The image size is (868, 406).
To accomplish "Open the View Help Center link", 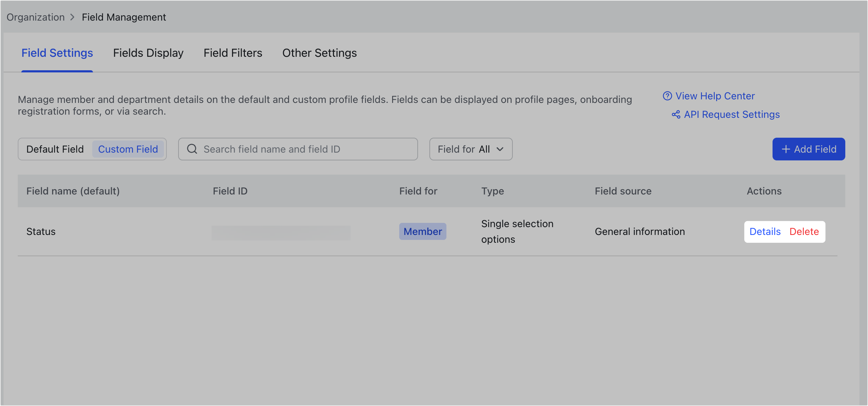I will [x=709, y=96].
